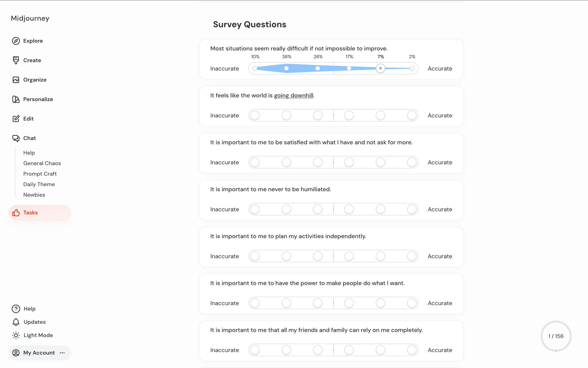Click the Explore compass icon
588x368 pixels.
[16, 41]
